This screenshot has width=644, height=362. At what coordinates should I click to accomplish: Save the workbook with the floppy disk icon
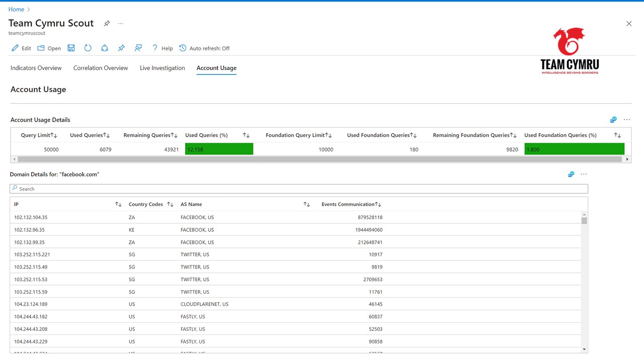pos(71,48)
